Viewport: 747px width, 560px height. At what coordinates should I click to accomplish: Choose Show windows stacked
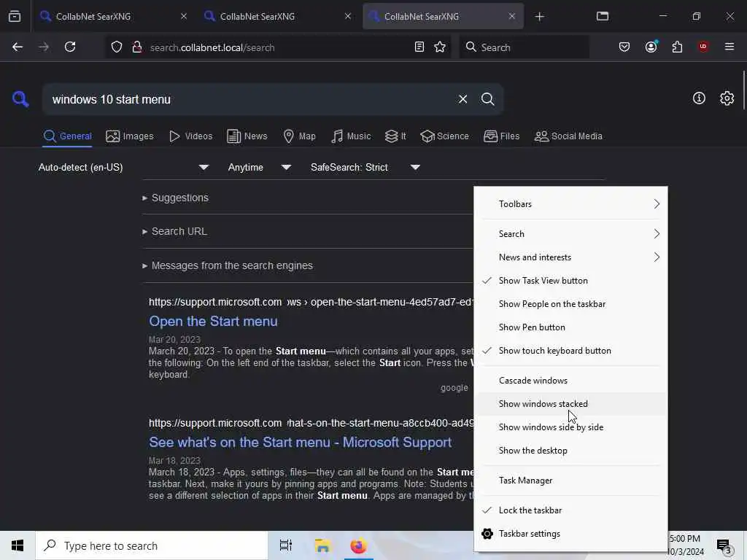point(570,404)
